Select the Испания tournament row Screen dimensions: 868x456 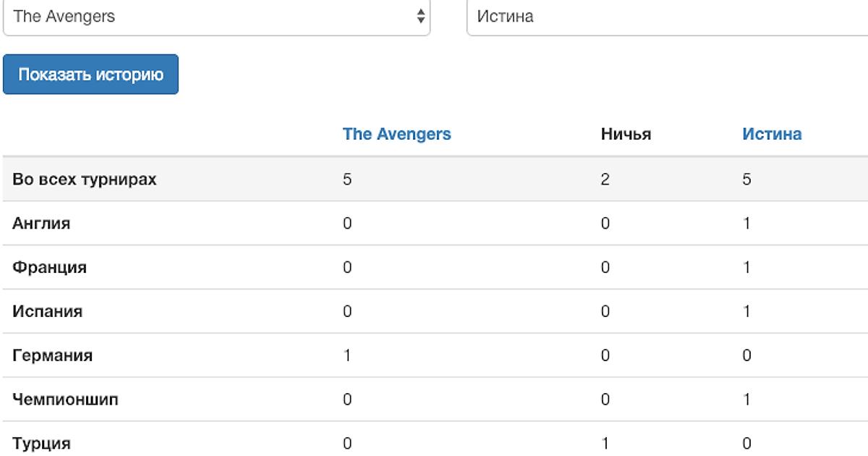click(x=47, y=312)
